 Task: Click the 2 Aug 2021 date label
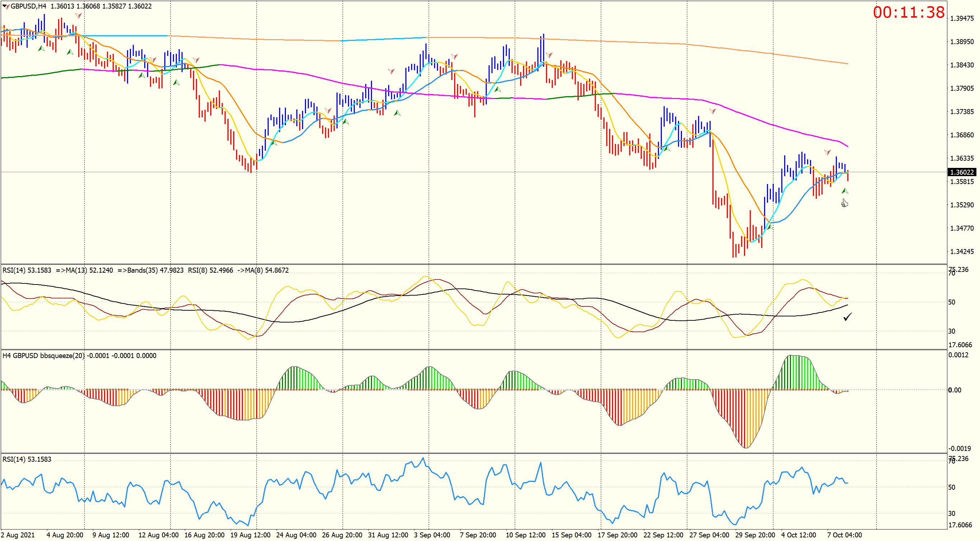(x=18, y=535)
